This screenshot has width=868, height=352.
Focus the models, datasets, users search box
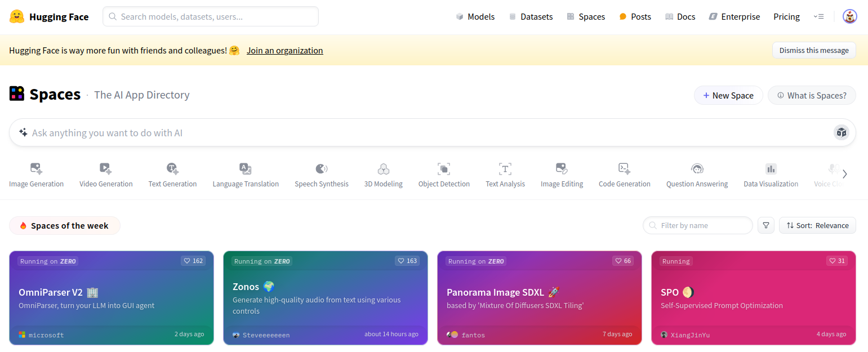point(211,16)
